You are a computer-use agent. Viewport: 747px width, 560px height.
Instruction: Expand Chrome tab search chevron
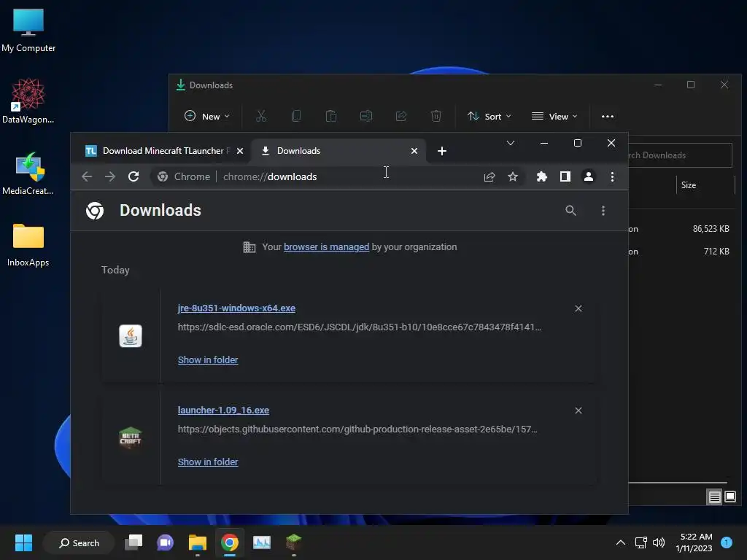pyautogui.click(x=510, y=143)
